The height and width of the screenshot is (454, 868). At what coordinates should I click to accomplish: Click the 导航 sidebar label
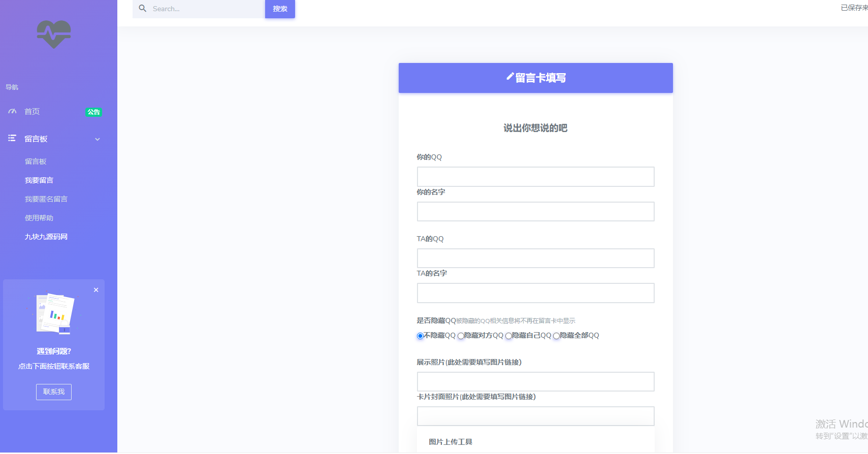coord(12,87)
